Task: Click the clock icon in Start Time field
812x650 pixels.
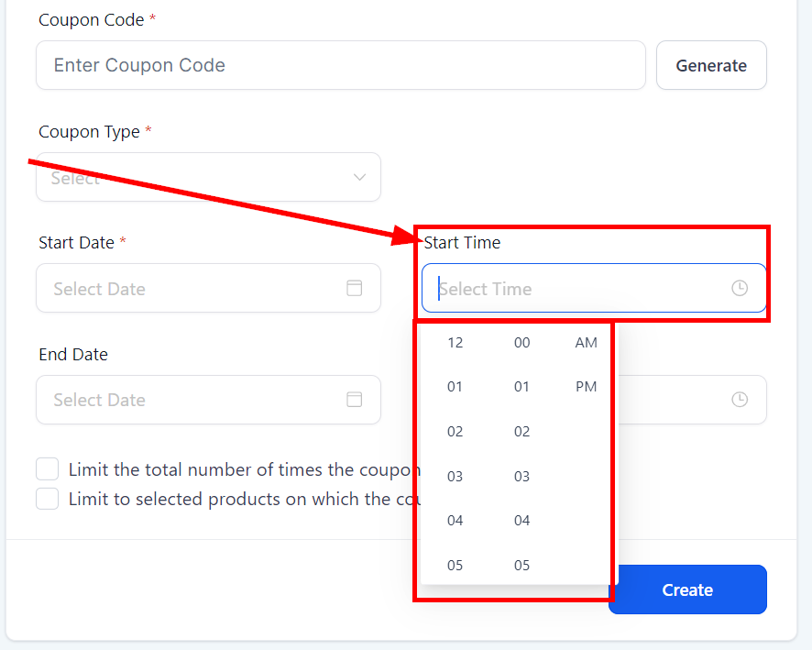Action: [x=740, y=289]
